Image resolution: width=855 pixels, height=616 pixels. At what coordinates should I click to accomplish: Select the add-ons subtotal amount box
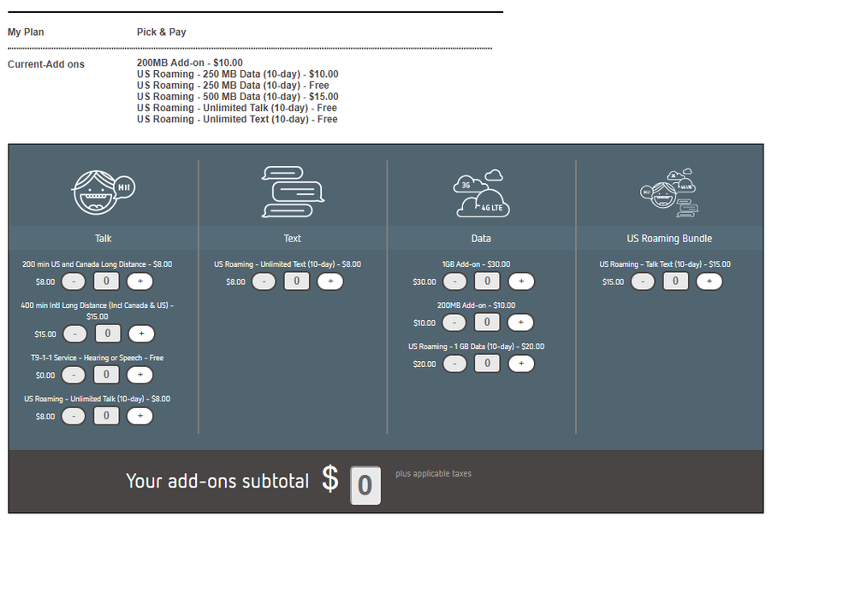coord(365,485)
